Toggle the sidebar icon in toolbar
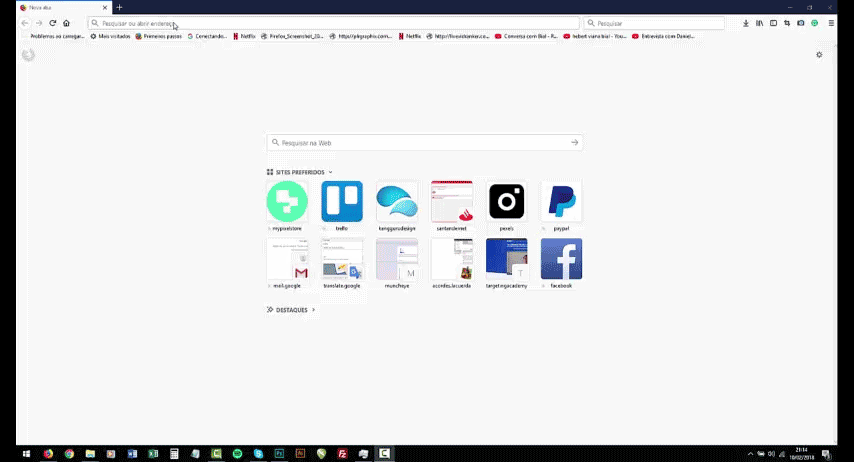 click(x=773, y=23)
